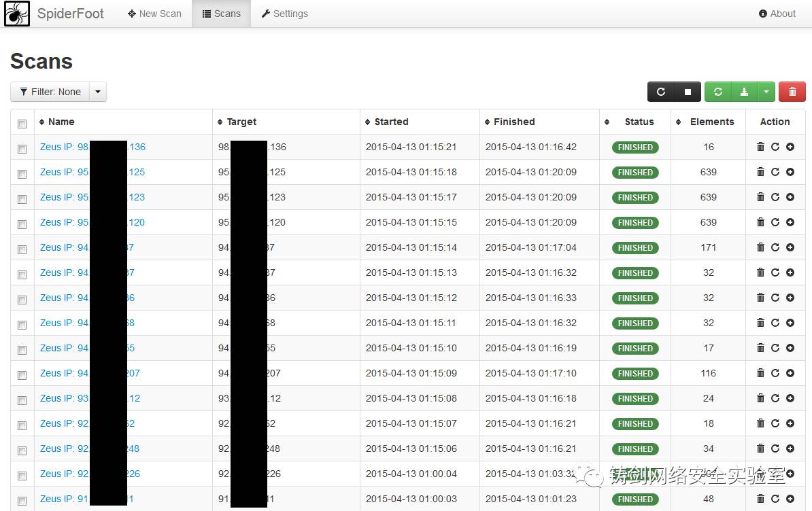Click element count 116 cell
812x511 pixels.
coord(709,373)
